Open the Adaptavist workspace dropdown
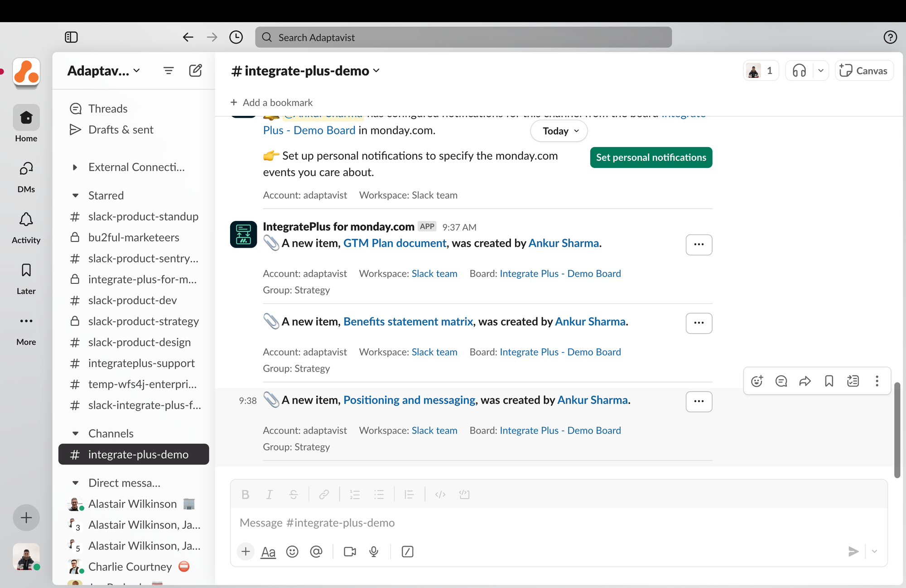Viewport: 906px width, 588px height. (x=104, y=71)
